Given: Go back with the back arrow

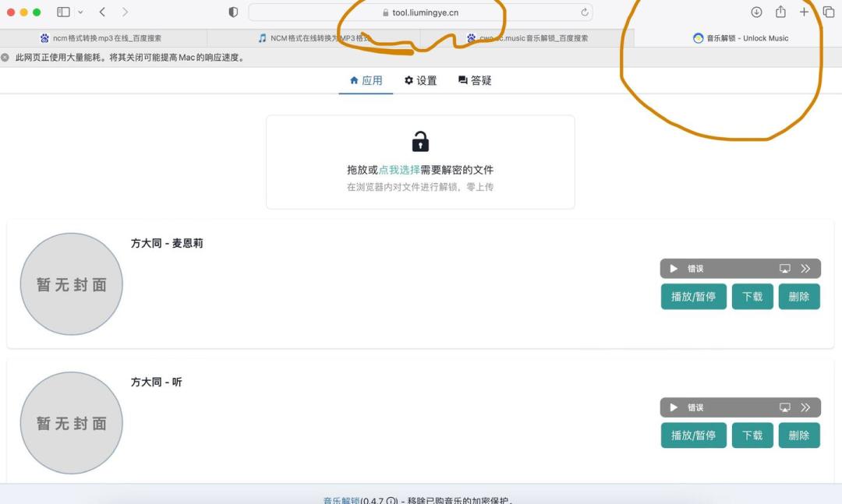Looking at the screenshot, I should [102, 12].
